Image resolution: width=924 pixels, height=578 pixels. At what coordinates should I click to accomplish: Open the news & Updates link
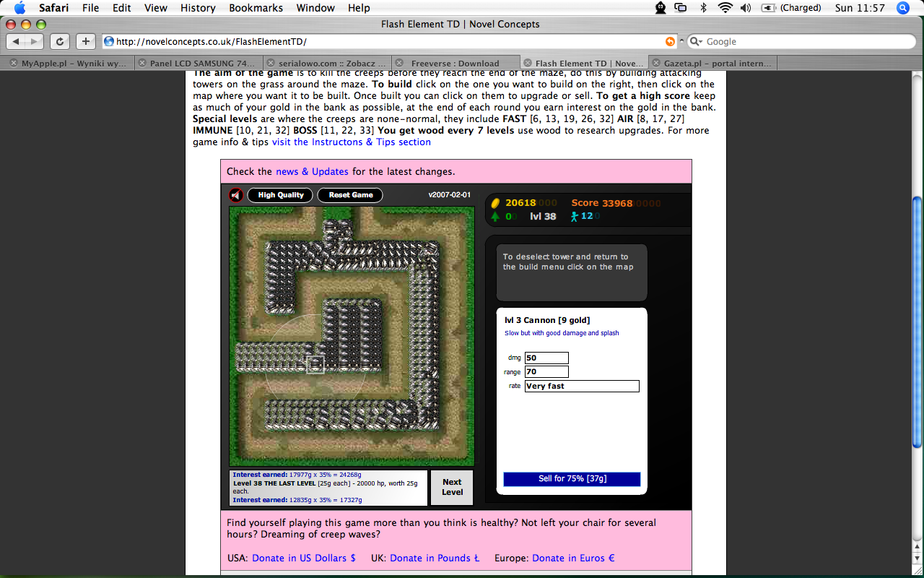312,171
